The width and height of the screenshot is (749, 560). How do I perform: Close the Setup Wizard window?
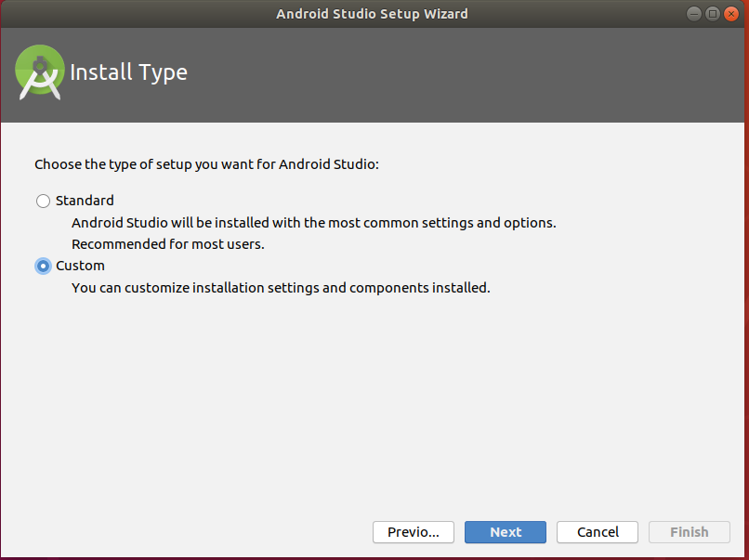(730, 14)
